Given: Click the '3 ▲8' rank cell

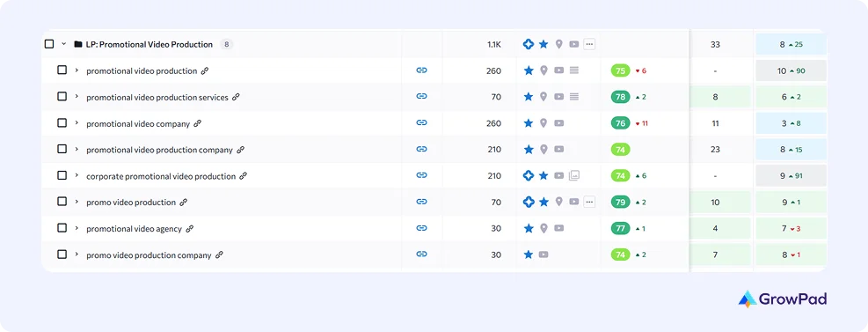Looking at the screenshot, I should (791, 123).
